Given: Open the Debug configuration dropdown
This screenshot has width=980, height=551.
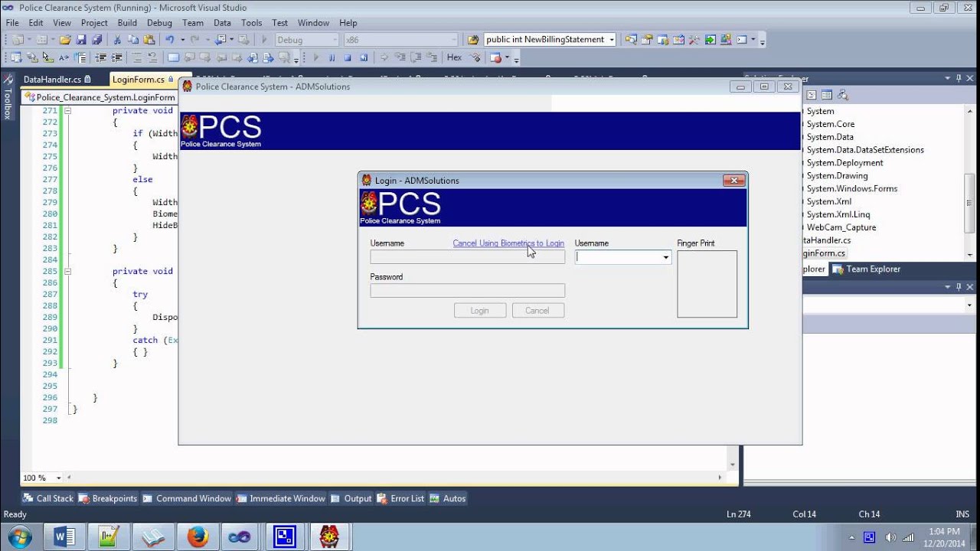Looking at the screenshot, I should pyautogui.click(x=306, y=40).
